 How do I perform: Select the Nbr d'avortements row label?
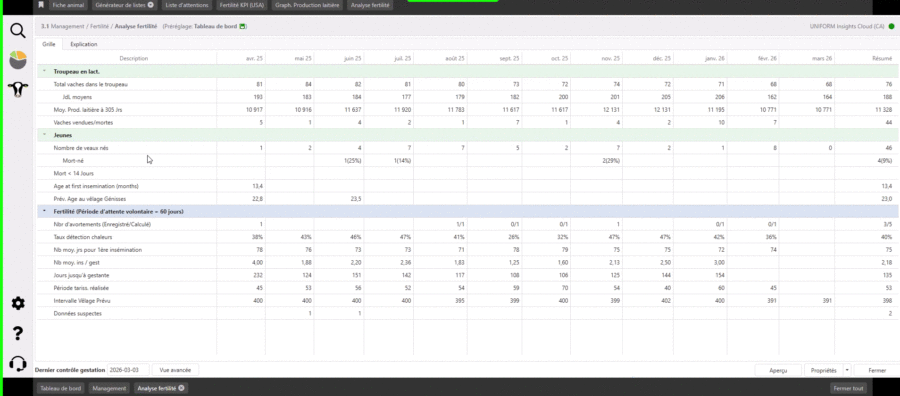coord(102,224)
